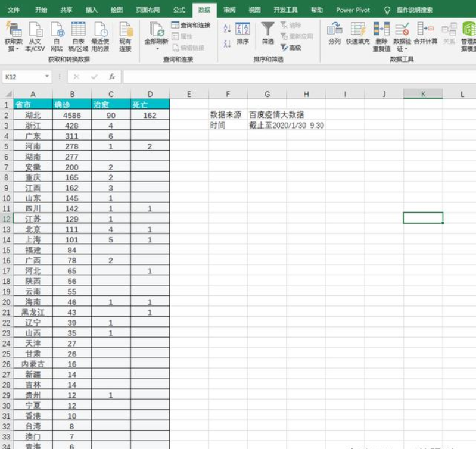Viewport: 476px width, 449px height.
Task: Select the cell 数据来源
Action: pos(228,115)
